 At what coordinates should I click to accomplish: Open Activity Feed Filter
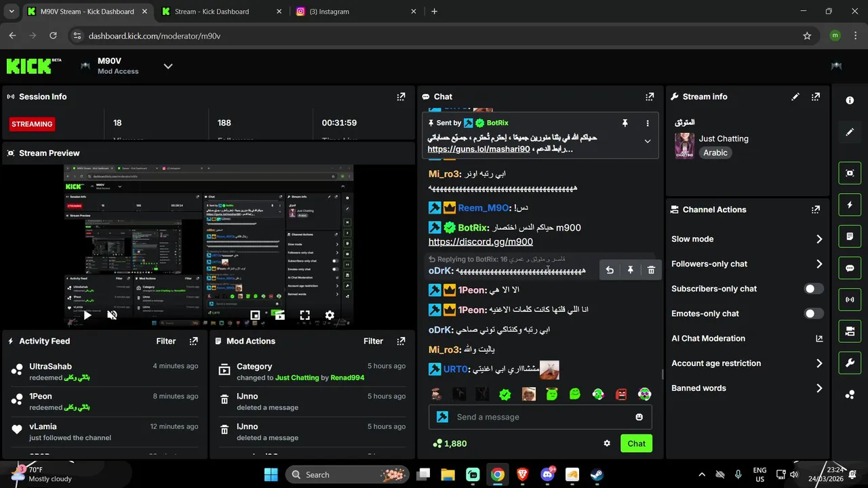(166, 341)
